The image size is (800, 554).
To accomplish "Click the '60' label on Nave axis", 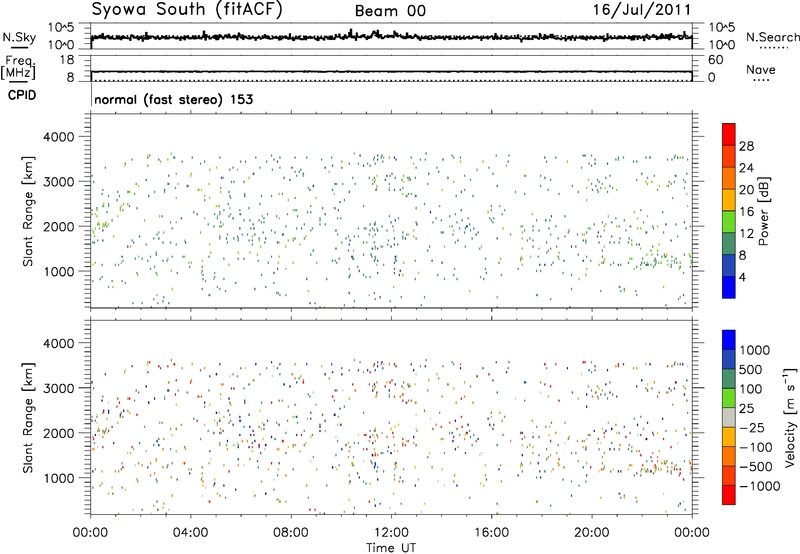I will point(715,60).
